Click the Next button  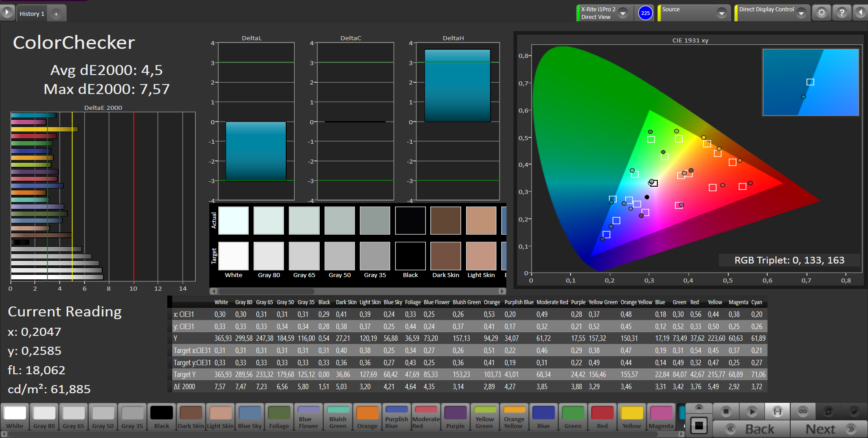829,429
